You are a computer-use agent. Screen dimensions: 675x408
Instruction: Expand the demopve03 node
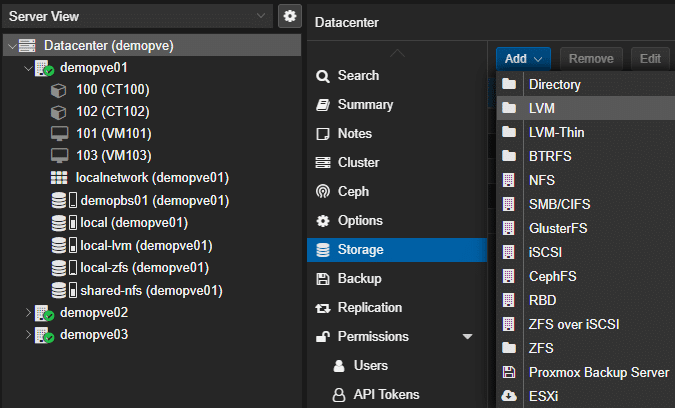pos(27,334)
